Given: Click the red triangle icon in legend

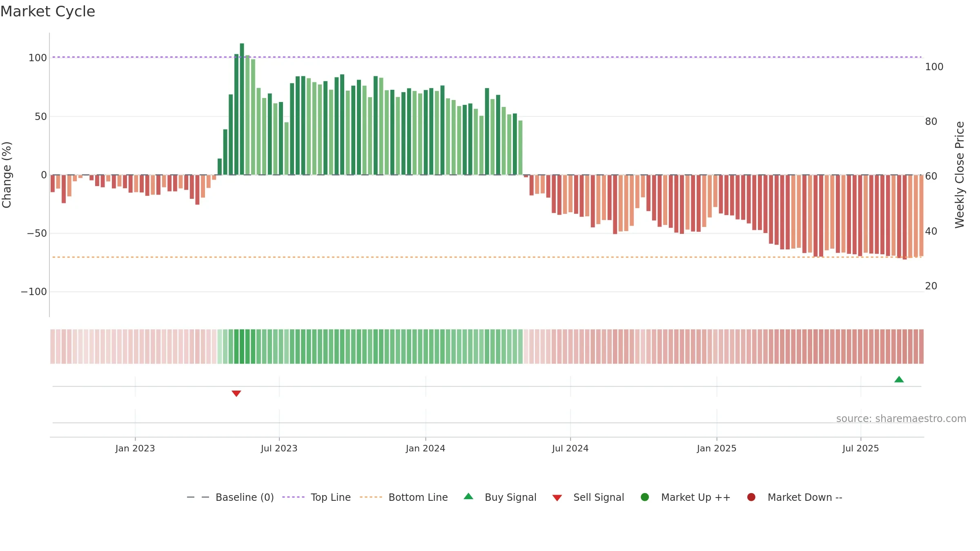Looking at the screenshot, I should [557, 498].
